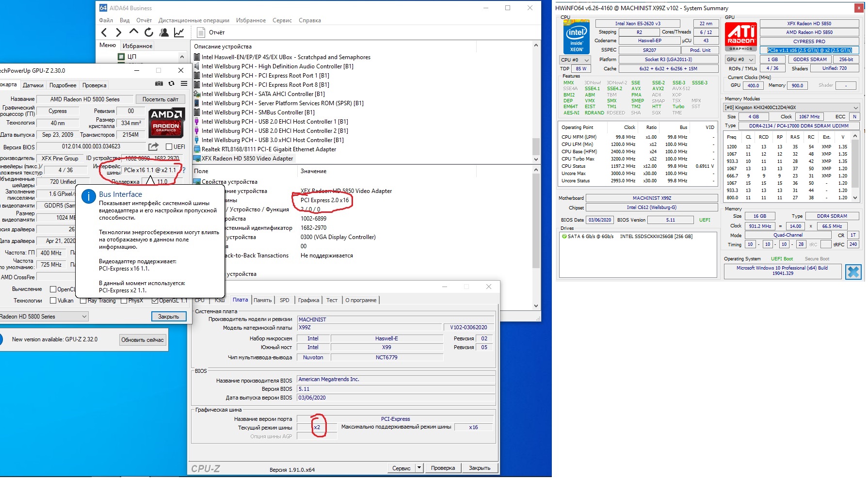Open the GPU-Z hamburger menu
This screenshot has height=480, width=868.
click(184, 84)
